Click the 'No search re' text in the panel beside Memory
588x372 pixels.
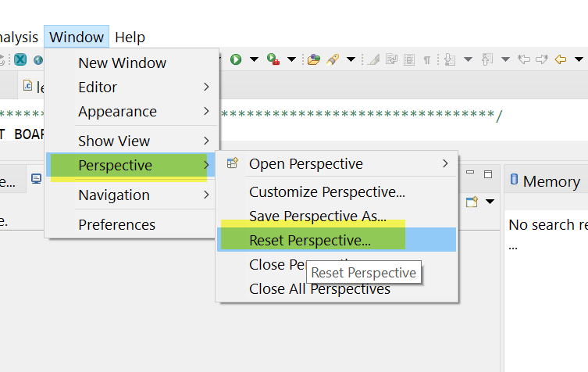pos(548,224)
